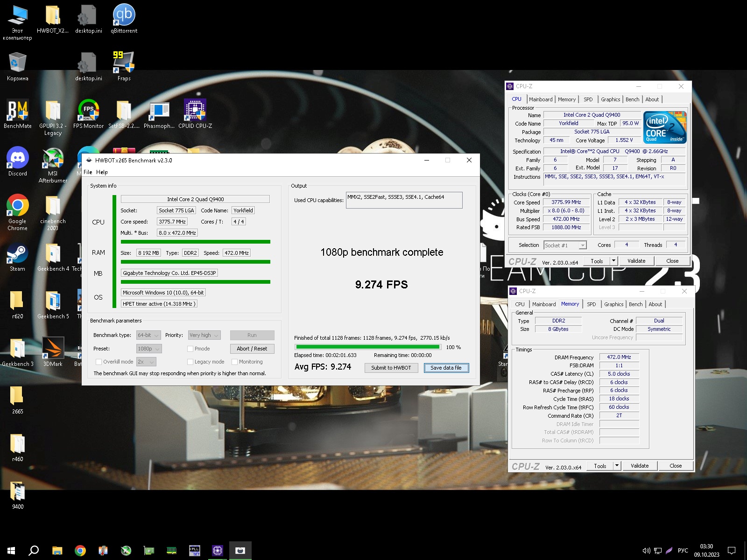The height and width of the screenshot is (560, 747).
Task: Switch to CPU-Z taskbar button
Action: 217,551
